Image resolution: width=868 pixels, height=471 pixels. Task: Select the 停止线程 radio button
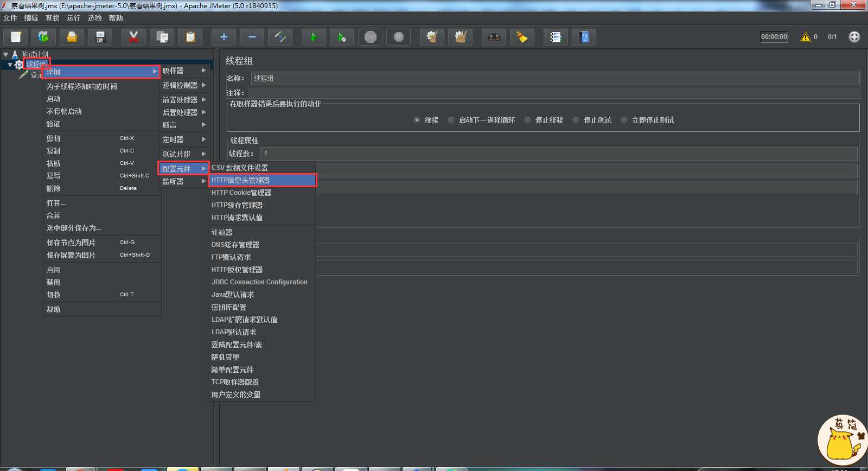click(527, 120)
